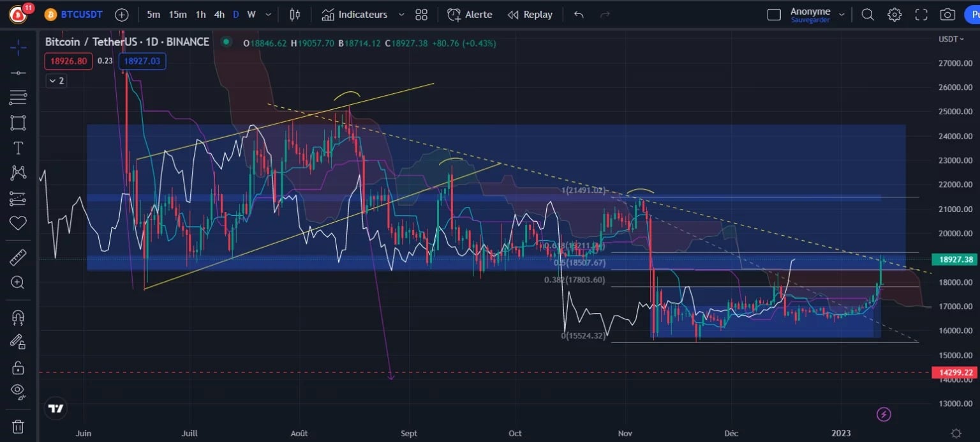Image resolution: width=980 pixels, height=442 pixels.
Task: Select the D daily timeframe
Action: (x=236, y=15)
